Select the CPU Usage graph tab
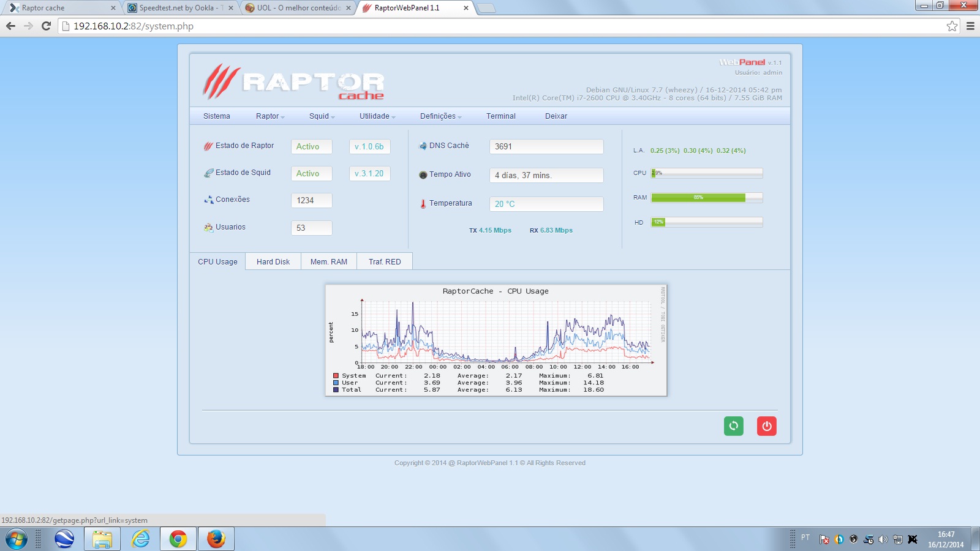 tap(217, 262)
